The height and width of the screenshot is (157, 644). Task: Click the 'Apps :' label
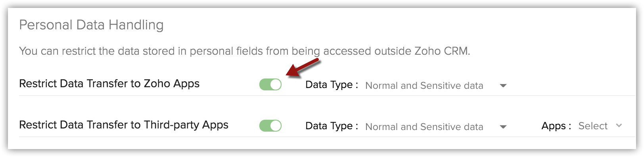click(x=556, y=126)
